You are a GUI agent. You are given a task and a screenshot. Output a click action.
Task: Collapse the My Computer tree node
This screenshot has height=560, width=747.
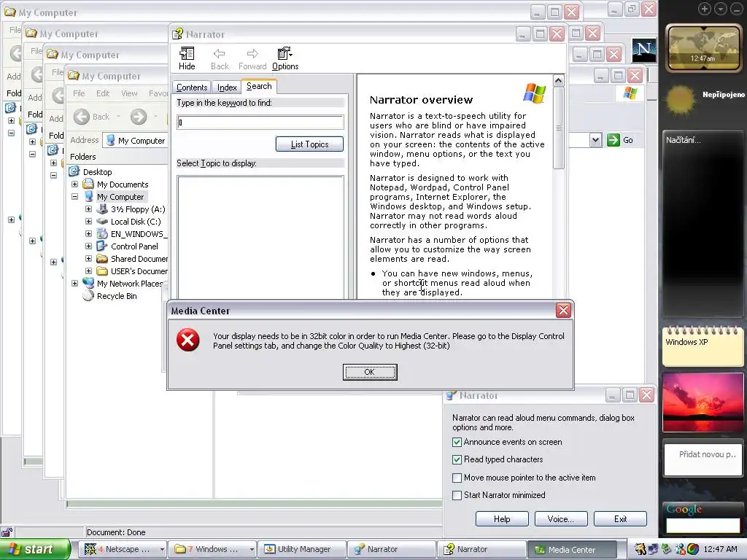[x=75, y=196]
